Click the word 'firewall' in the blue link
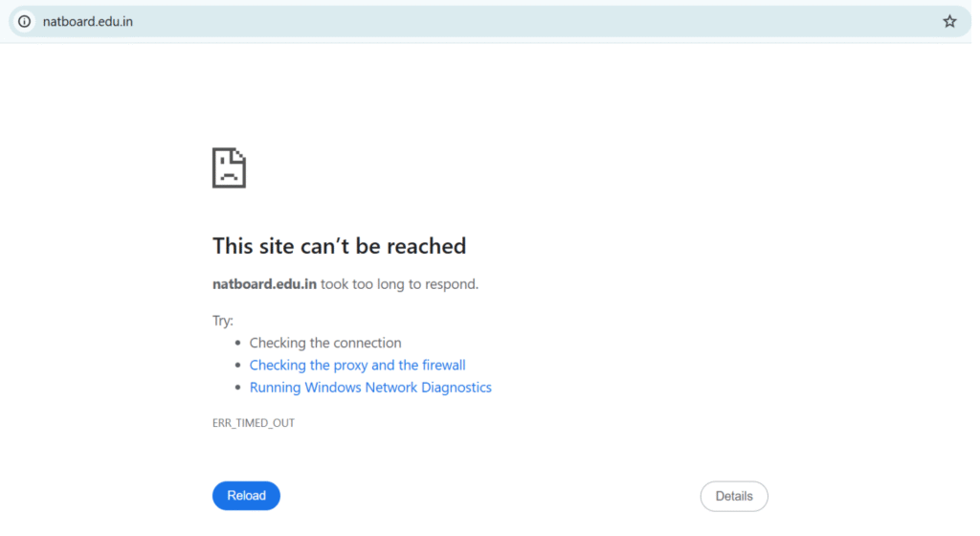This screenshot has width=980, height=536. [444, 365]
